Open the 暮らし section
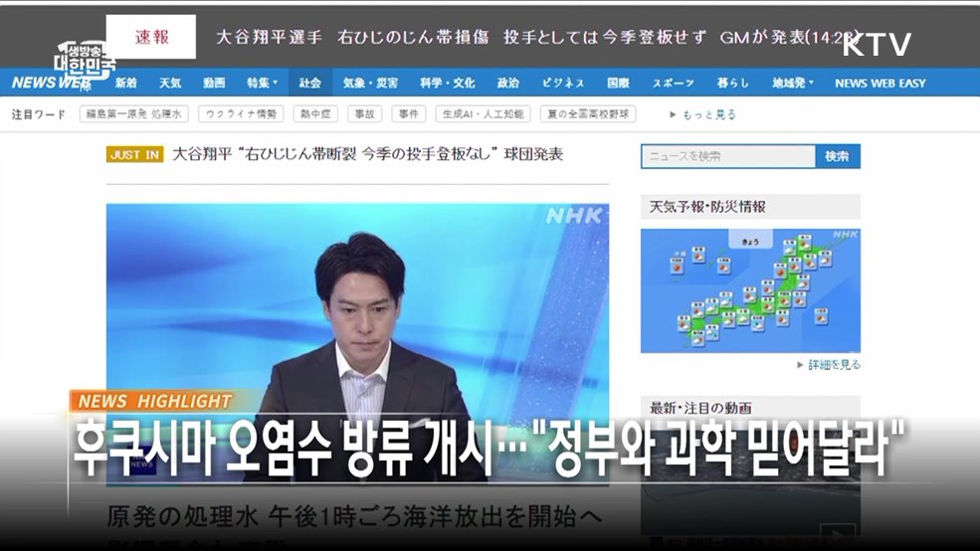The image size is (980, 551). [x=732, y=84]
